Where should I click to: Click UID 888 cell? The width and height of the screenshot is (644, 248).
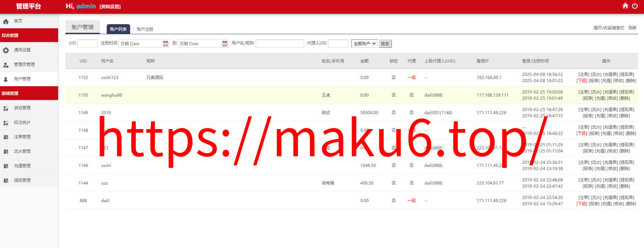pyautogui.click(x=84, y=201)
